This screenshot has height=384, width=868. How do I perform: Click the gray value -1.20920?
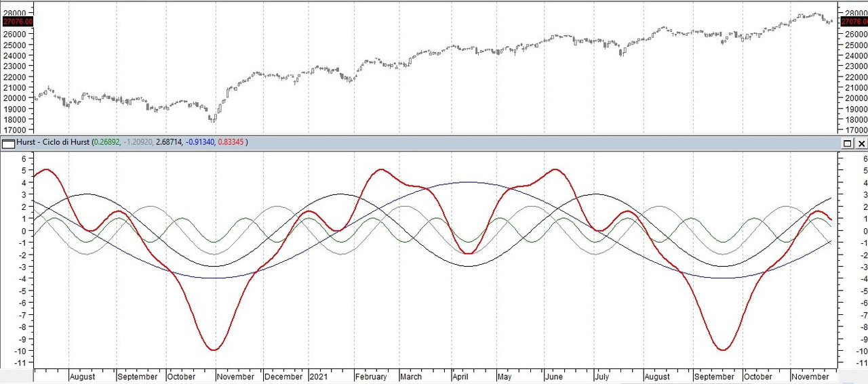[138, 143]
